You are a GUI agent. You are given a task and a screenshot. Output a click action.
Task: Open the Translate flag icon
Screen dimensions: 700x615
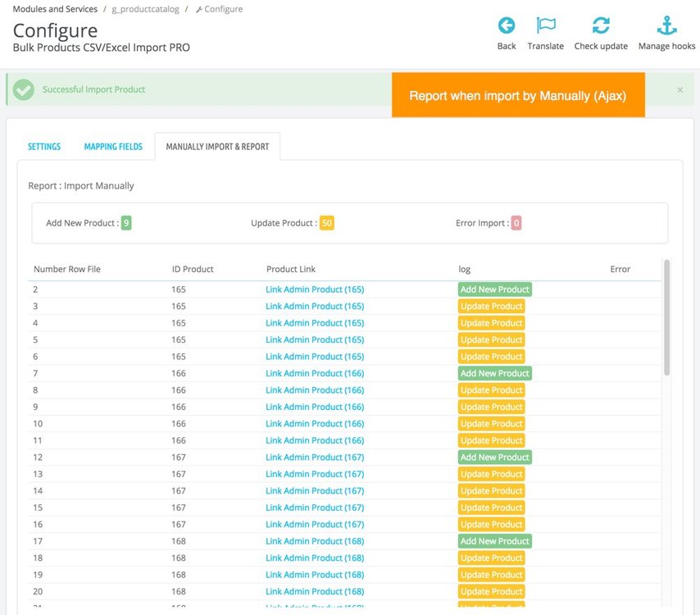(546, 25)
